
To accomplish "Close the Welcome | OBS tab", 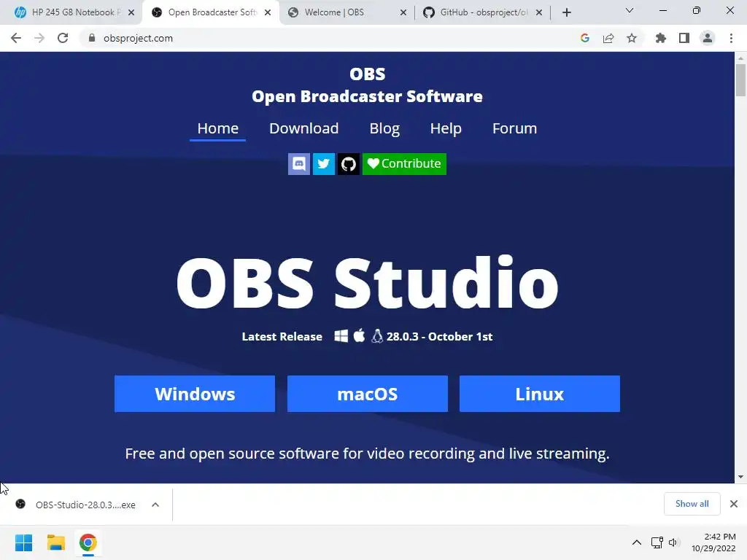I will pos(403,12).
